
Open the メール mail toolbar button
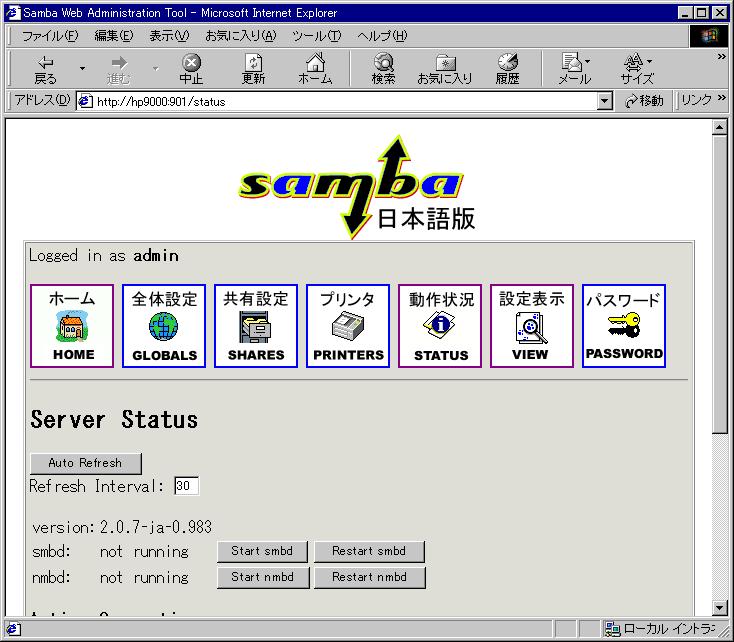(x=575, y=69)
